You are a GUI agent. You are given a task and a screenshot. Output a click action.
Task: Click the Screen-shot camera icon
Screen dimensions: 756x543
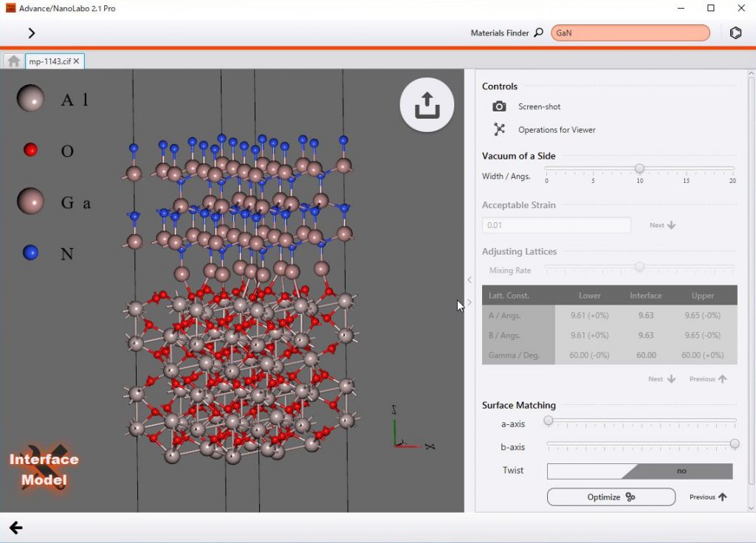point(500,107)
